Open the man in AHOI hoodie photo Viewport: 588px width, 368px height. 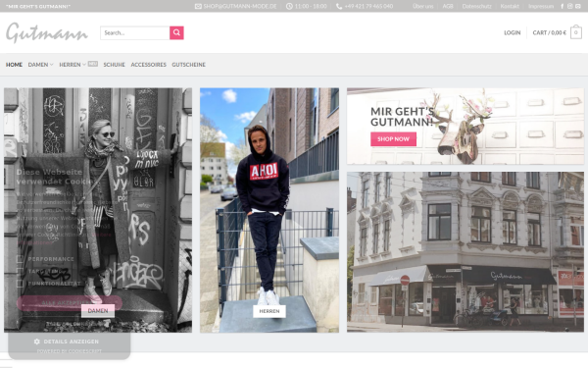tap(269, 210)
